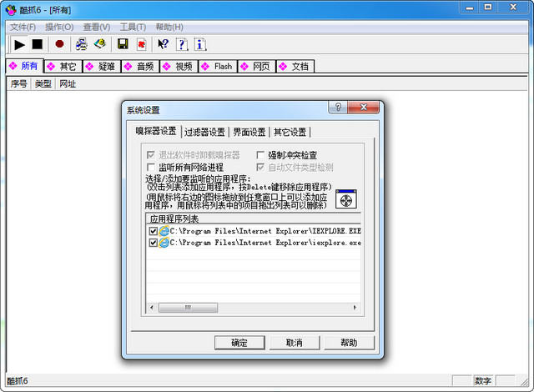This screenshot has height=392, width=534.
Task: Open the question mark help page icon
Action: pos(182,44)
